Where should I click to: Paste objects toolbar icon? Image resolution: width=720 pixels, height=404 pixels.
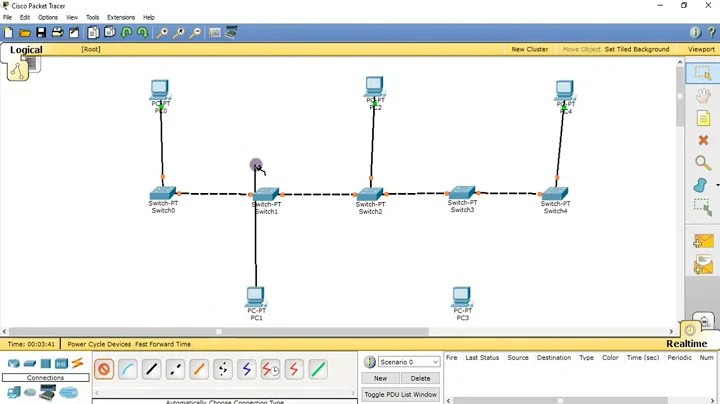[x=110, y=33]
